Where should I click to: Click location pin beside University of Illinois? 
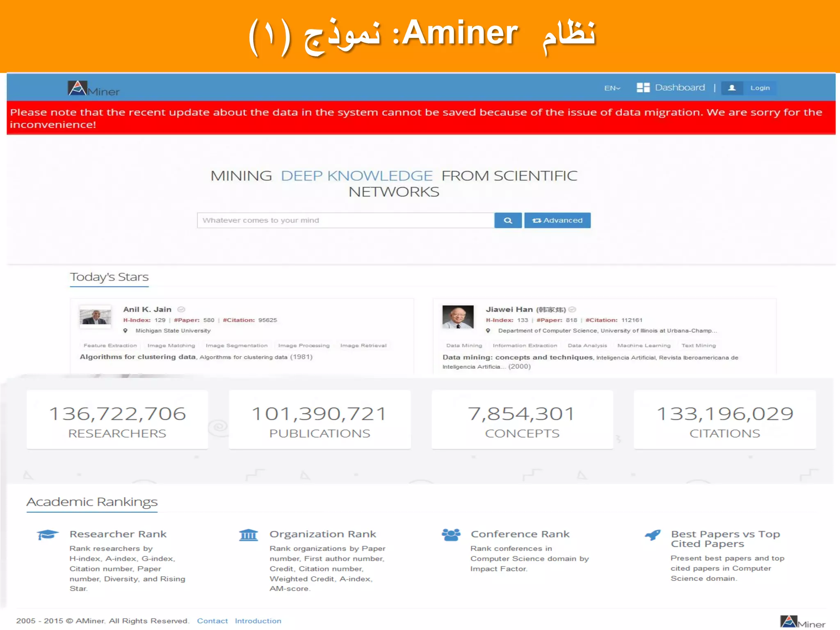pos(488,331)
